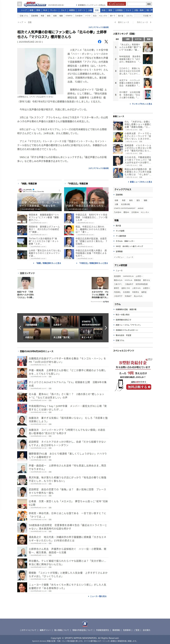Share article on Facebook

point(100,42)
